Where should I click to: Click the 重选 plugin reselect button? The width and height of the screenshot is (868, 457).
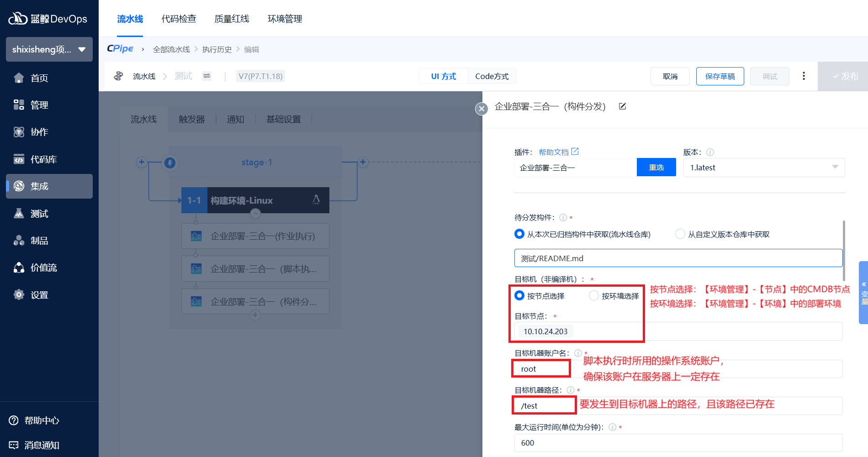(656, 168)
